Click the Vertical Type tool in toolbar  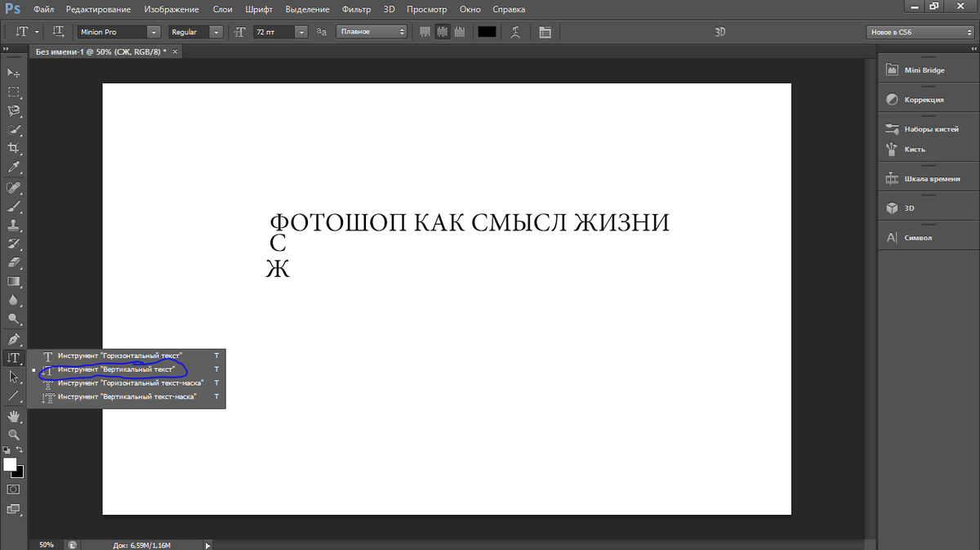pyautogui.click(x=14, y=358)
